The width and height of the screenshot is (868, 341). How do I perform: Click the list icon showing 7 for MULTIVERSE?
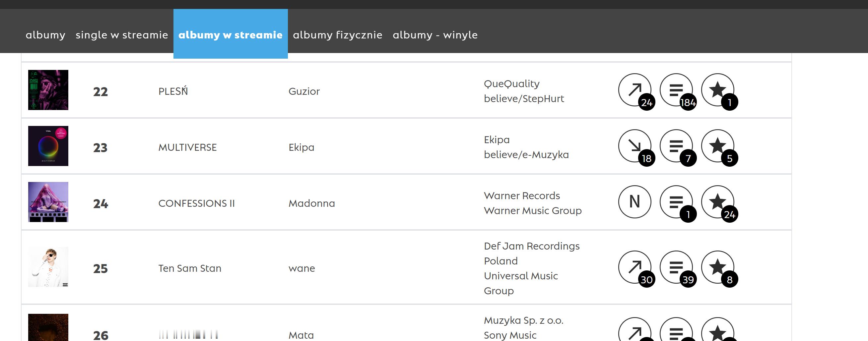click(x=676, y=146)
